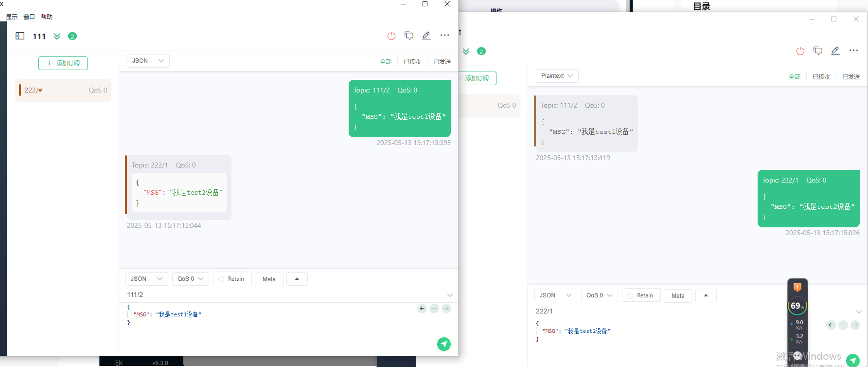Screen dimensions: 868x367
Task: Filter 已发送 messages in right window
Action: click(851, 77)
